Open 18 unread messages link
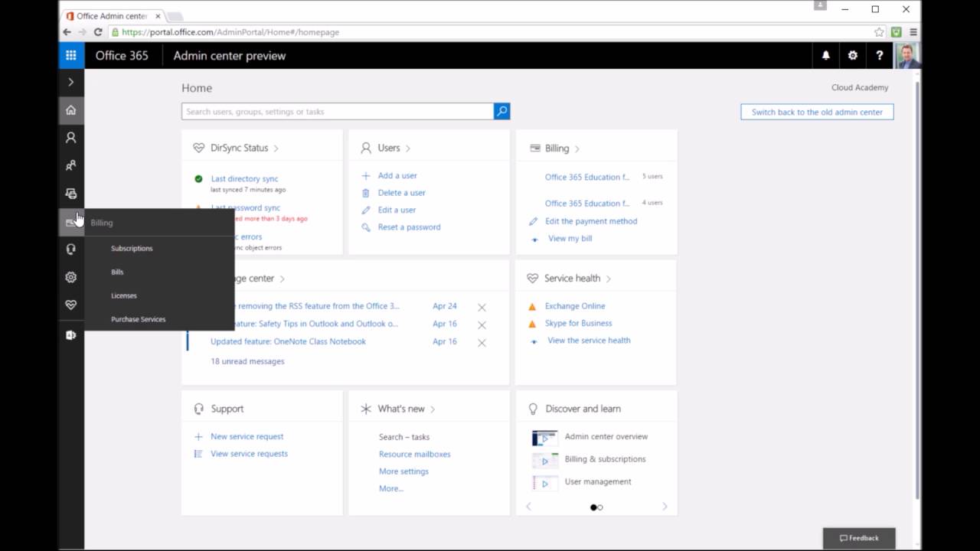The image size is (980, 551). coord(247,361)
